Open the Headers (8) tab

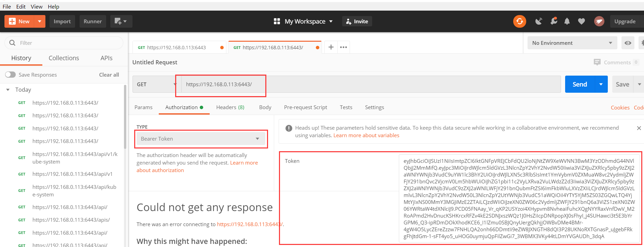click(x=230, y=107)
